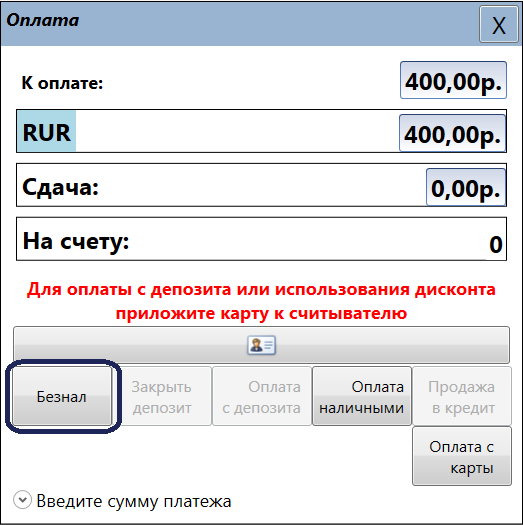Screen dimensions: 523x525
Task: Click the Продажа в кредит button
Action: point(462,396)
